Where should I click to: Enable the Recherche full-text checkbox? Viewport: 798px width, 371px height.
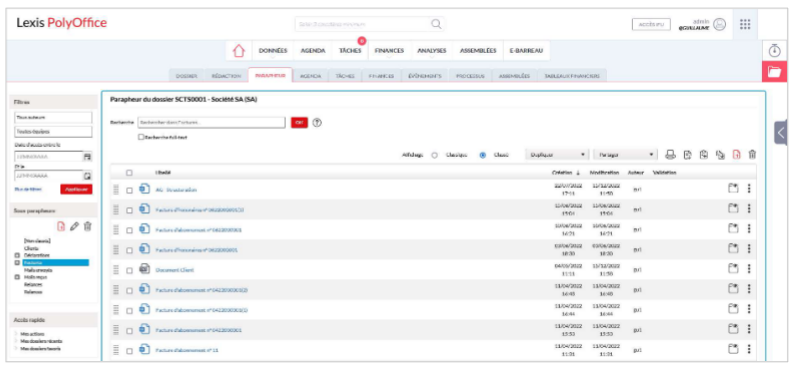(141, 137)
